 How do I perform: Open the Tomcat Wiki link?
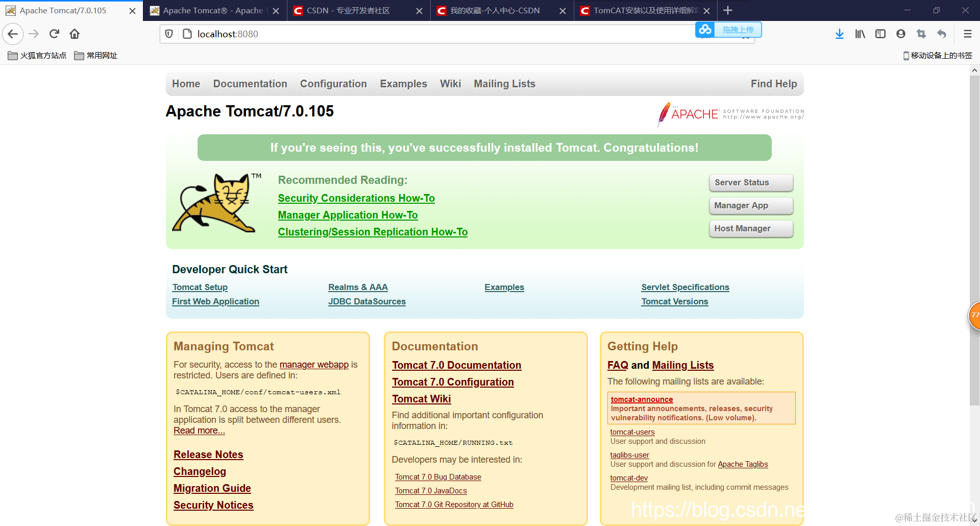(x=421, y=399)
